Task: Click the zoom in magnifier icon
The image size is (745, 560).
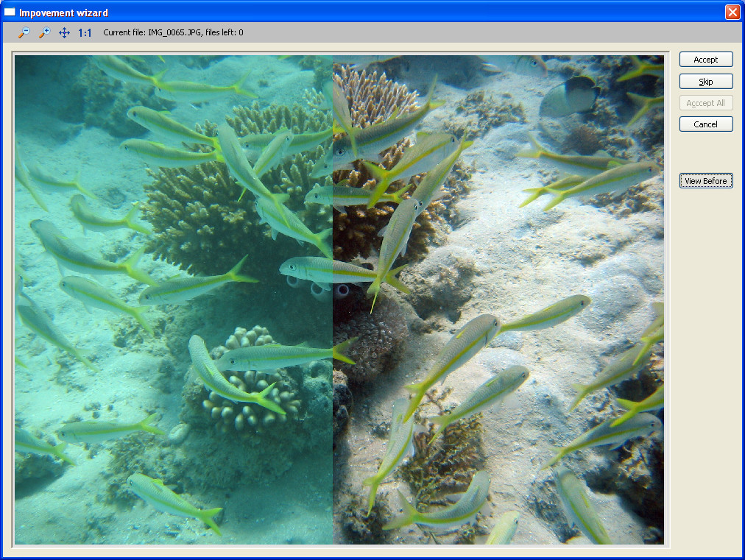Action: pos(44,32)
